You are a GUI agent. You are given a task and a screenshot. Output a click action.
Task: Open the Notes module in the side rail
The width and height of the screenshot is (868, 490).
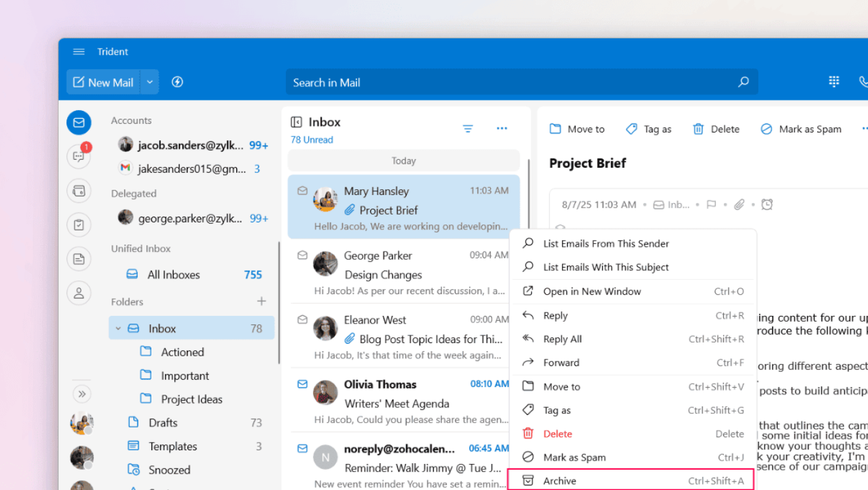coord(79,259)
